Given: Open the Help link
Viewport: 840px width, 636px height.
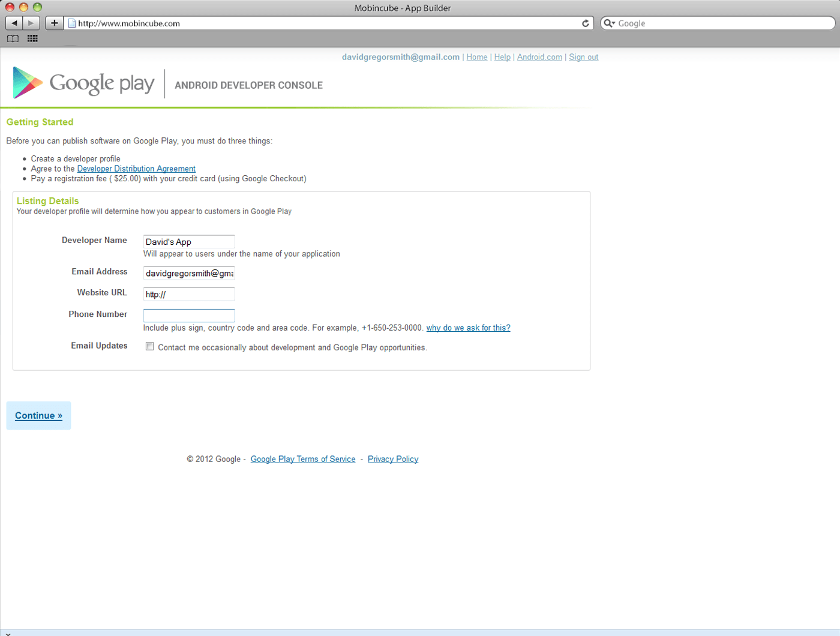Looking at the screenshot, I should click(x=502, y=57).
